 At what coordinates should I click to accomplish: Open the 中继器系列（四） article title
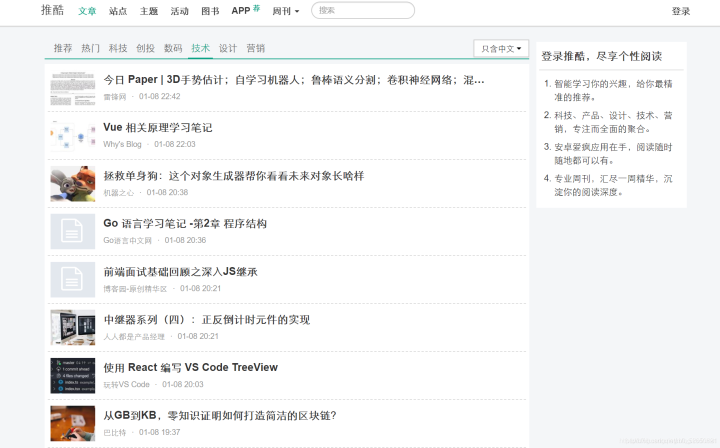[x=207, y=319]
